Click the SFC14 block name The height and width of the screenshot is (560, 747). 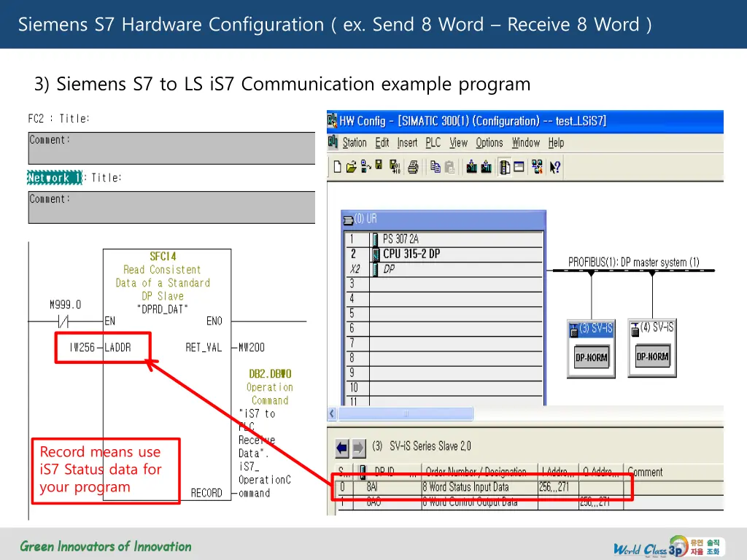pyautogui.click(x=163, y=256)
